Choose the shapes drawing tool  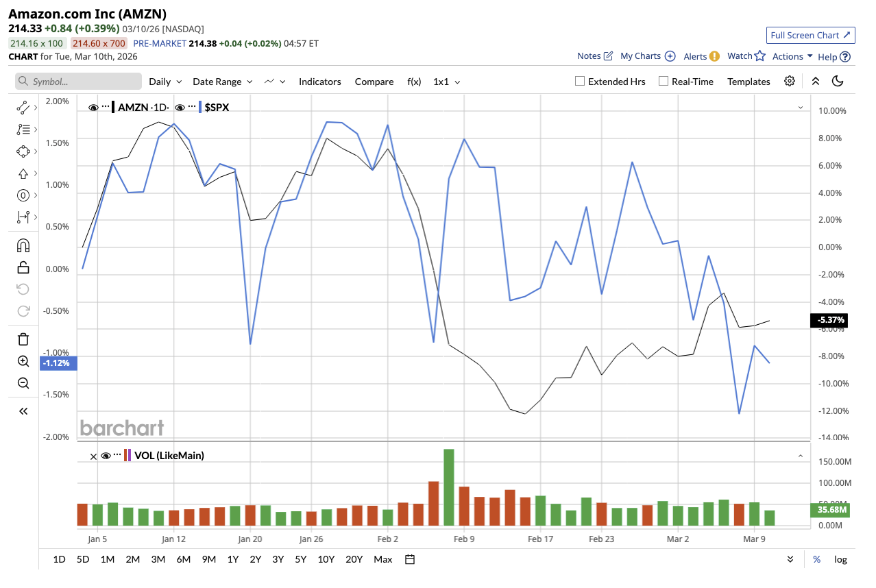[x=23, y=151]
